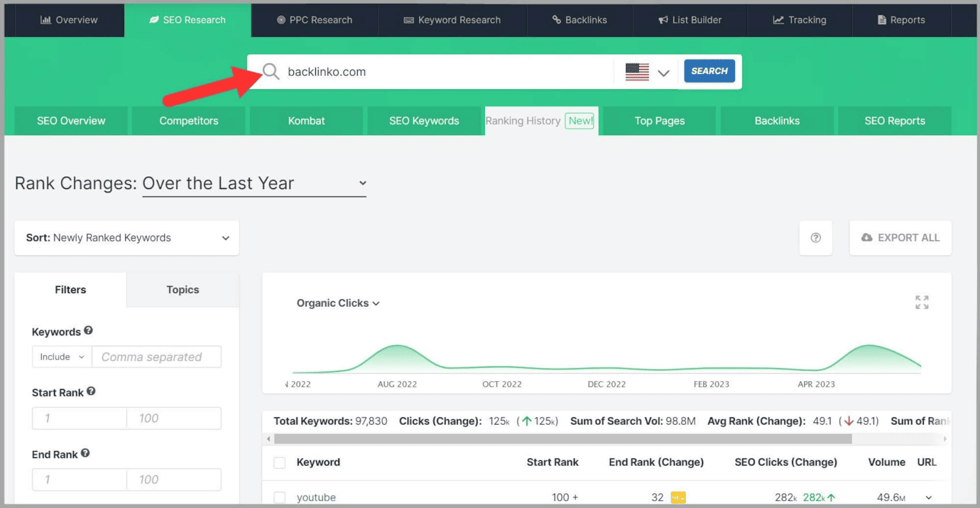
Task: Click End Rank (Change) column header
Action: click(x=656, y=462)
